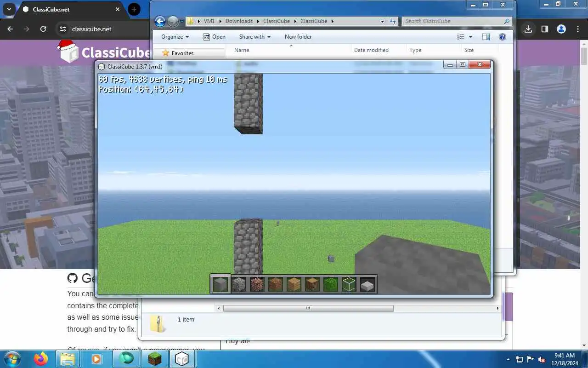
Task: Open the site information icon in the address bar
Action: tap(63, 29)
